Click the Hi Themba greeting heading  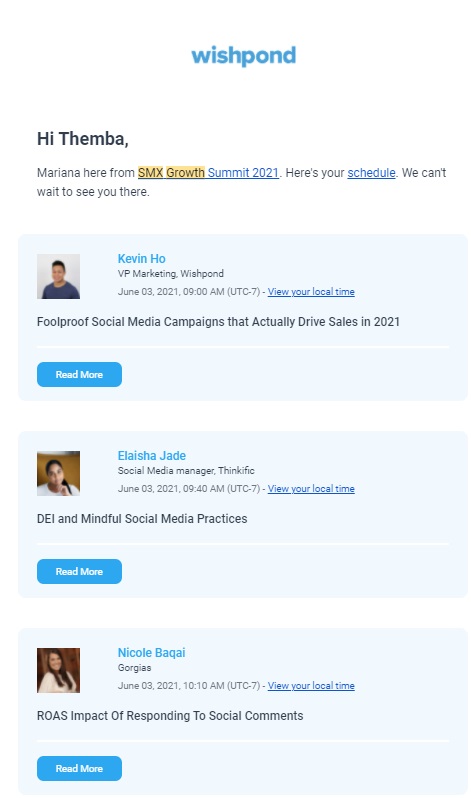(82, 139)
